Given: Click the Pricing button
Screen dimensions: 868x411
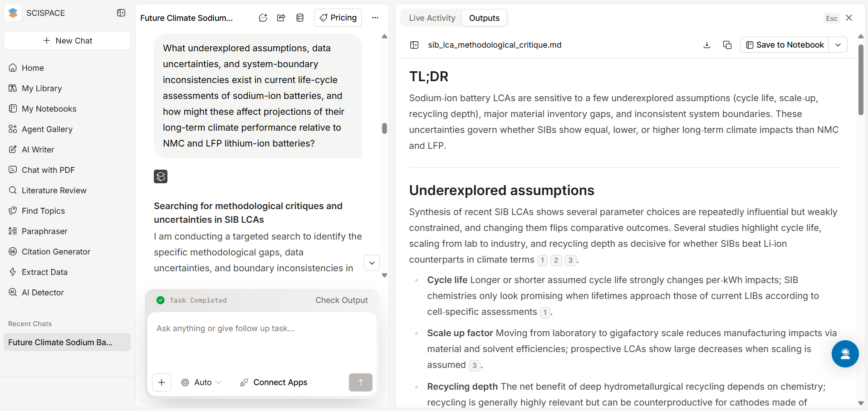Looking at the screenshot, I should coord(338,18).
